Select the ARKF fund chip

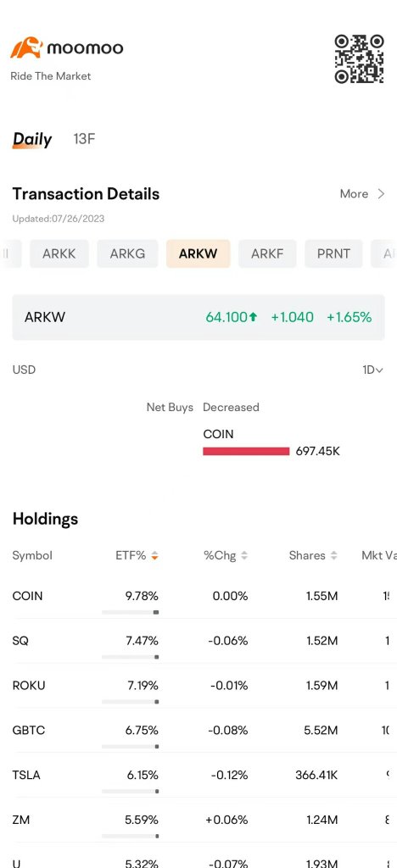coord(267,253)
